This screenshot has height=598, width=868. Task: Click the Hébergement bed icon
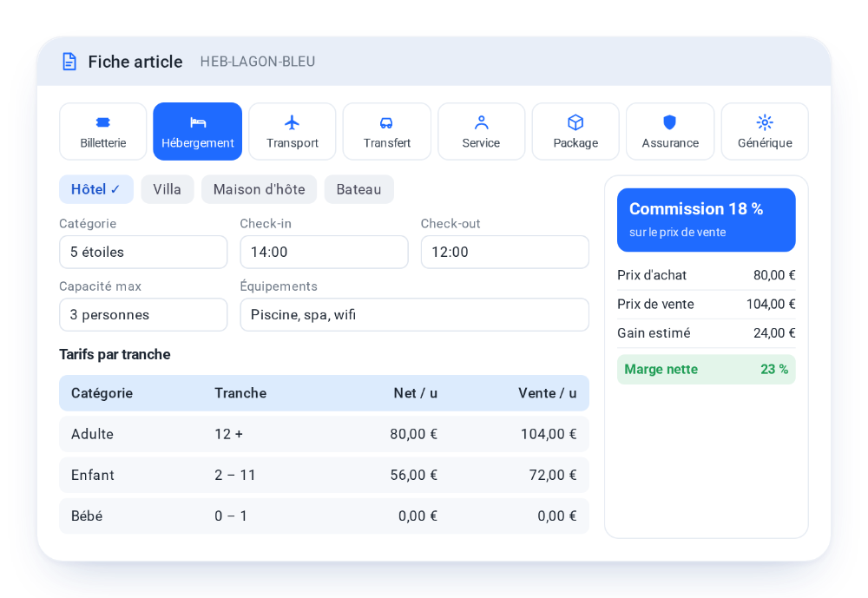point(198,122)
